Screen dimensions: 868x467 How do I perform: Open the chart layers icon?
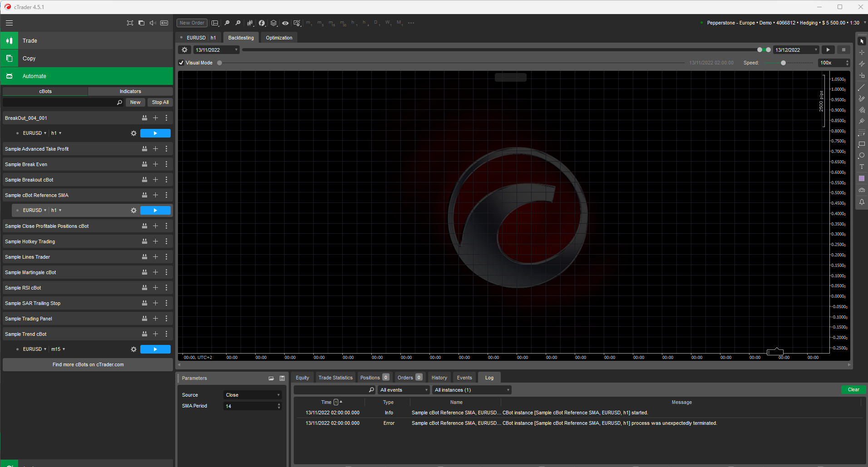[273, 23]
